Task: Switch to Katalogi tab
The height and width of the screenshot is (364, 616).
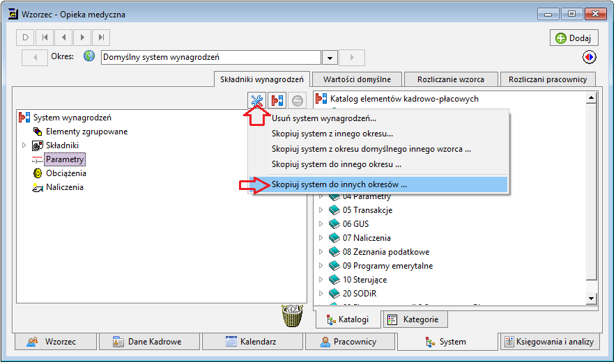Action: tap(348, 319)
